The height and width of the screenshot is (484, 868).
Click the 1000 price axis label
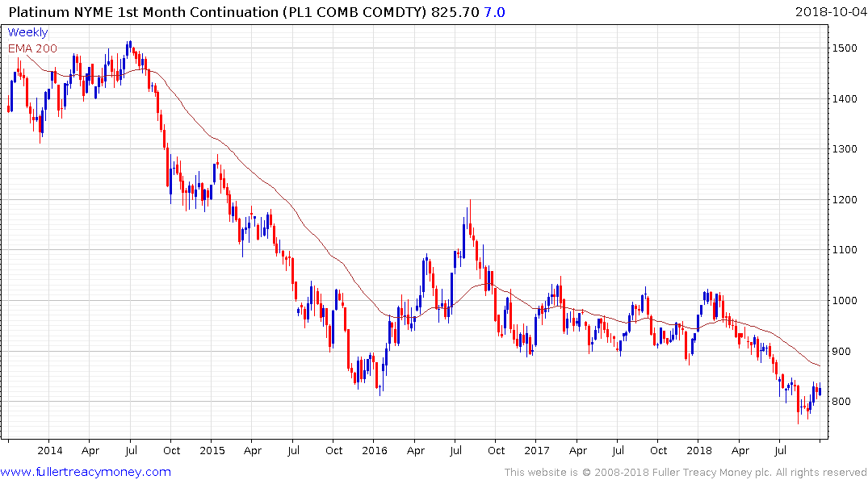tap(845, 300)
